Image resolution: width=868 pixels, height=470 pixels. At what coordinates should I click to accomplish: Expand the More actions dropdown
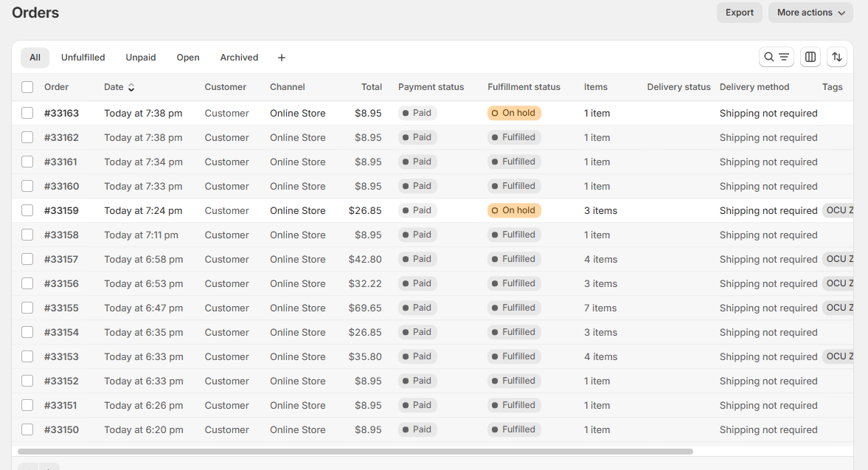pos(810,13)
